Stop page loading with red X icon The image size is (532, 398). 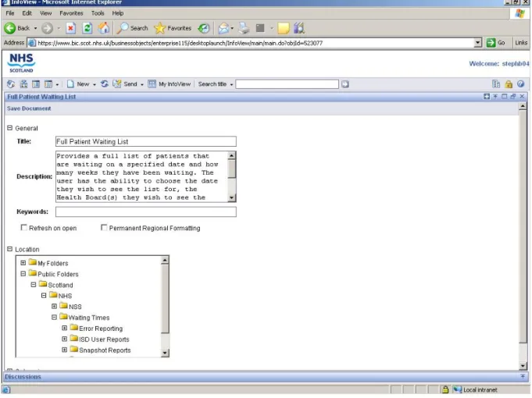70,28
